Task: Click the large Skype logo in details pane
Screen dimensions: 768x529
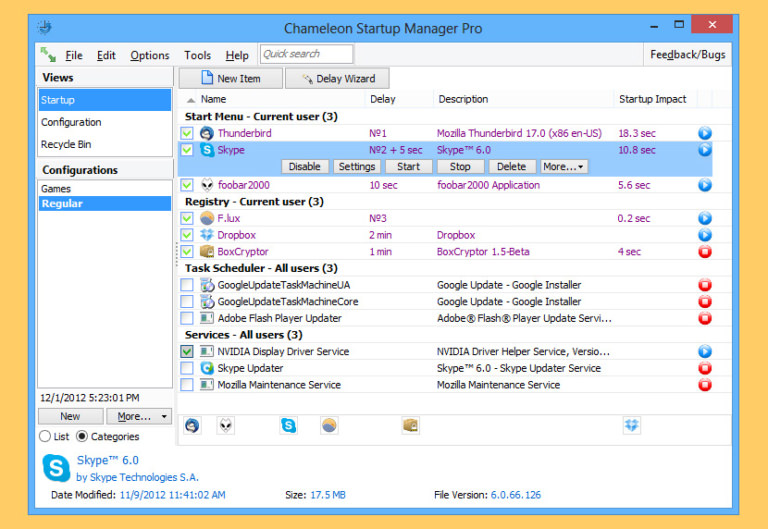Action: [56, 468]
